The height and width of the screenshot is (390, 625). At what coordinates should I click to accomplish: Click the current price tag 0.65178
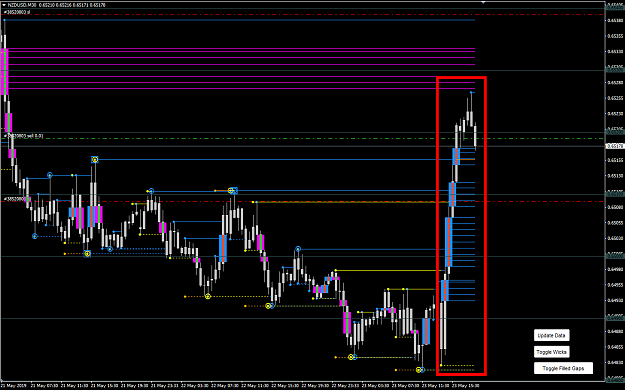tap(615, 146)
